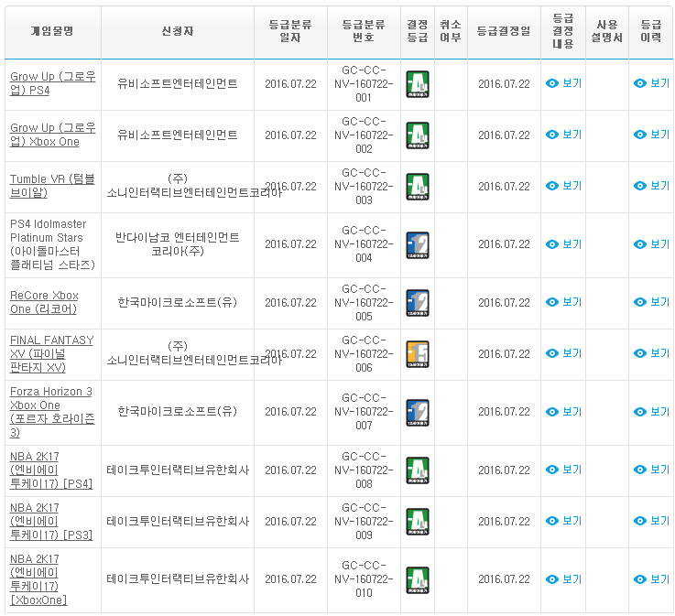
Task: Open the NBA 2K17 [XboxOne] game link
Action: pos(38,579)
